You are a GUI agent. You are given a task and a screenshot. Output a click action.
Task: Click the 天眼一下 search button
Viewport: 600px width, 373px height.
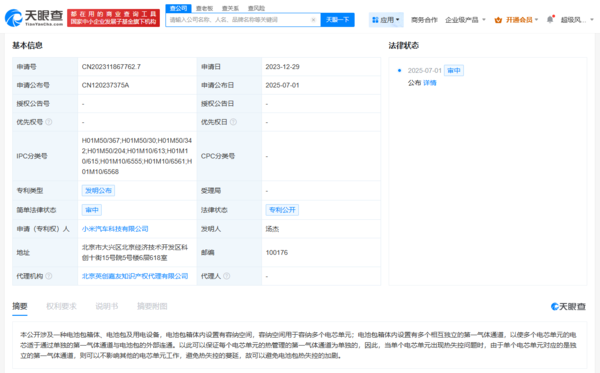338,20
